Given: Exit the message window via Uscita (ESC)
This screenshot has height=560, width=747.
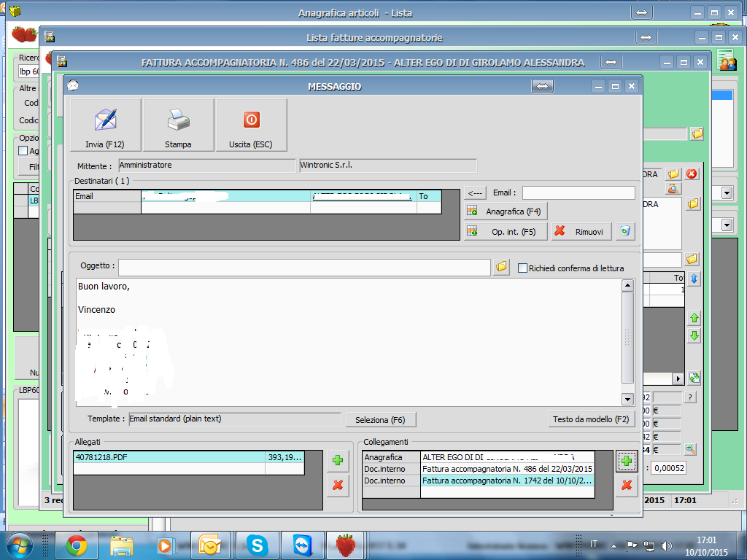Looking at the screenshot, I should coord(251,125).
